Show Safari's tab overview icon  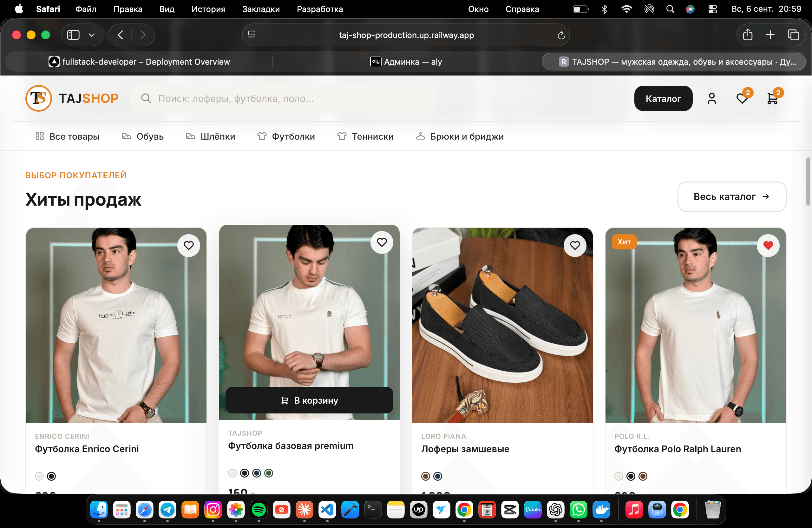[793, 35]
